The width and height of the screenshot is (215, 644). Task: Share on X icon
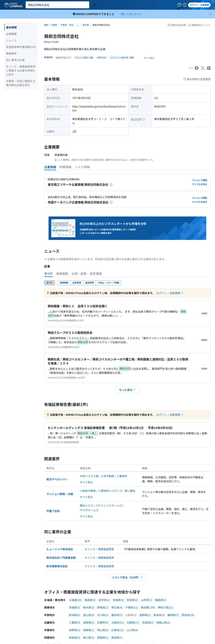click(203, 68)
